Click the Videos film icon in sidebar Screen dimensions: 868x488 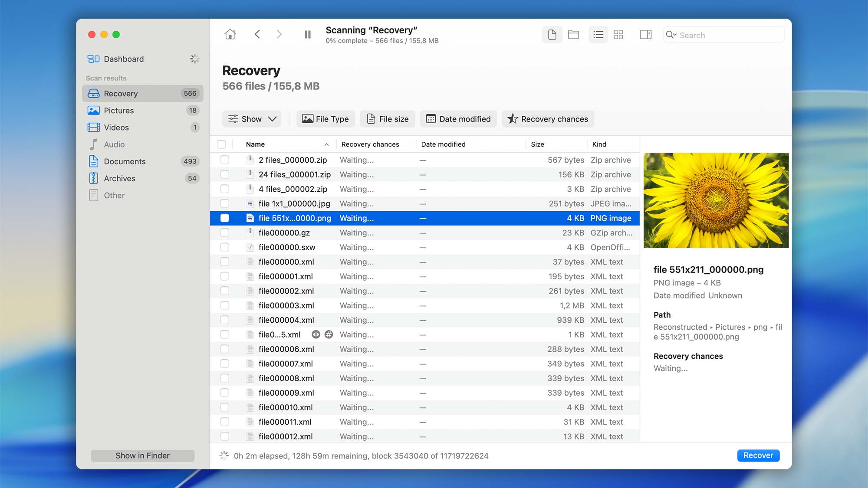(93, 127)
